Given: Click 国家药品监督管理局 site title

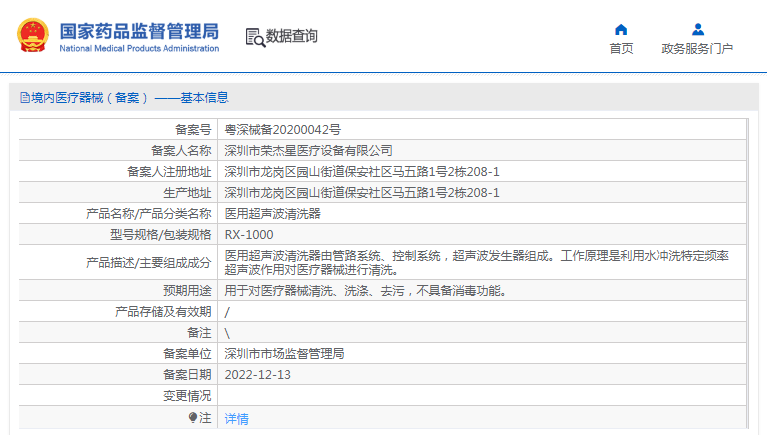Looking at the screenshot, I should tap(139, 31).
